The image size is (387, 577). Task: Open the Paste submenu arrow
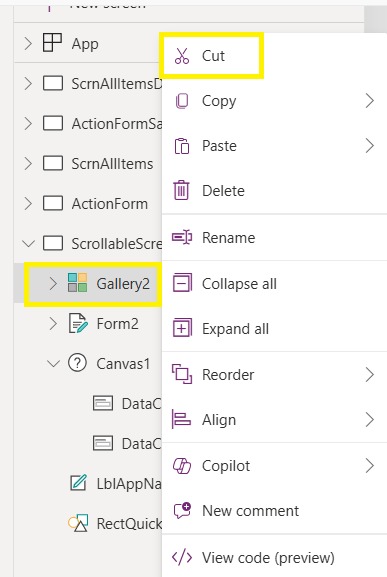[x=369, y=146]
